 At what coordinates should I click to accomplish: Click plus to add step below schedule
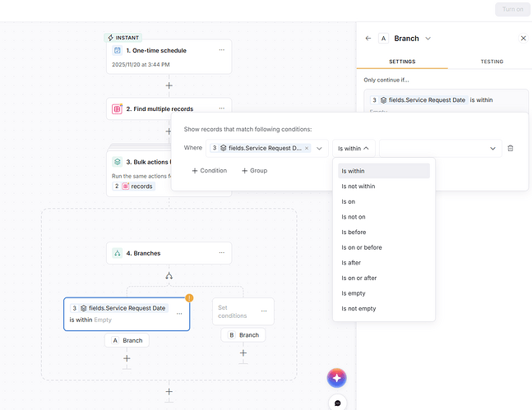[x=169, y=85]
